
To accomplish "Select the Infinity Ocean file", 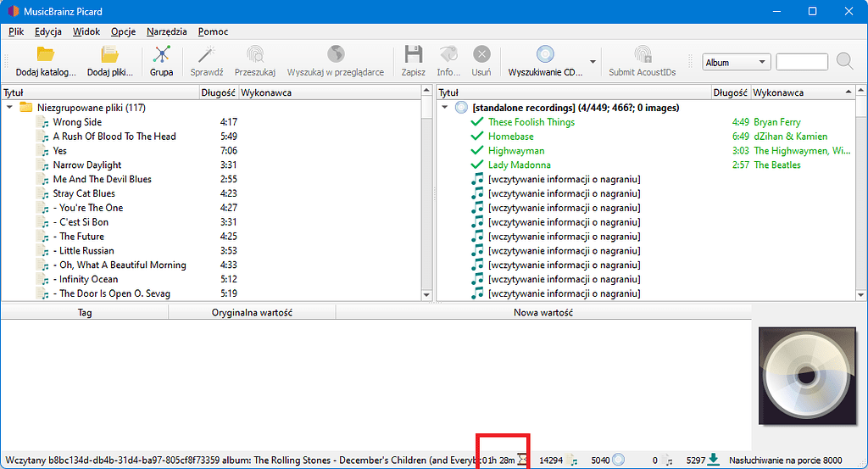I will [86, 279].
